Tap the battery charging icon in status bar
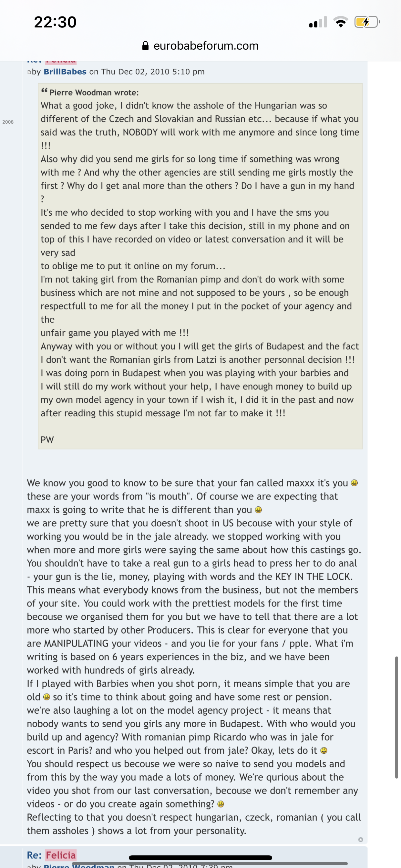401x868 pixels. pyautogui.click(x=367, y=22)
